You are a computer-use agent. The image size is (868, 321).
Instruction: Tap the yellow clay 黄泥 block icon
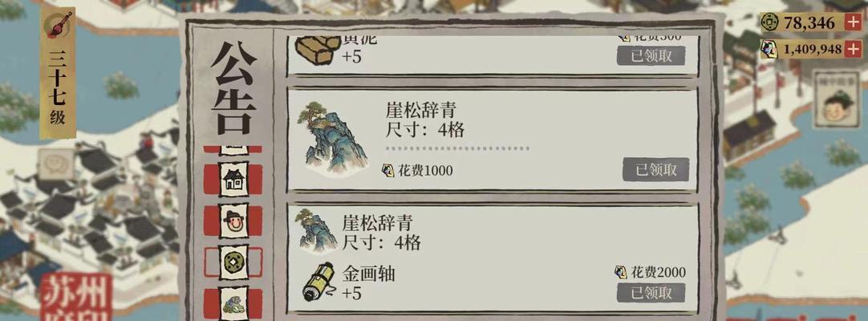[x=318, y=51]
